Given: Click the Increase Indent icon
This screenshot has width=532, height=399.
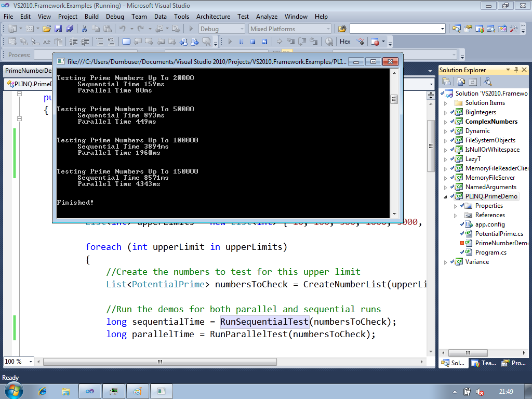Looking at the screenshot, I should coord(85,42).
